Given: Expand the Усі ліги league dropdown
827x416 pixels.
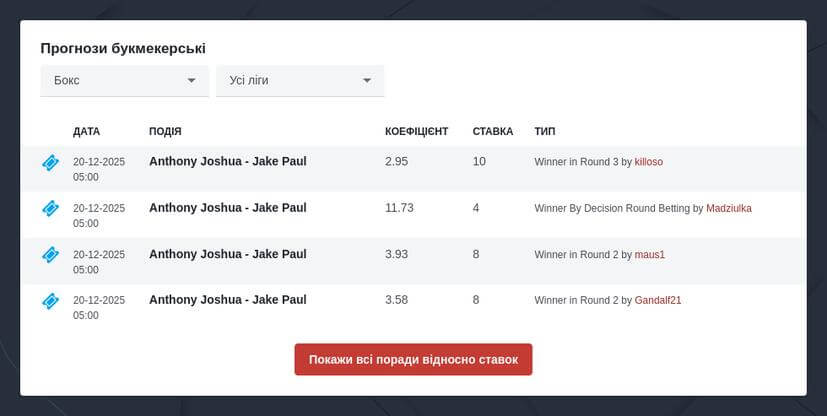Looking at the screenshot, I should 300,80.
